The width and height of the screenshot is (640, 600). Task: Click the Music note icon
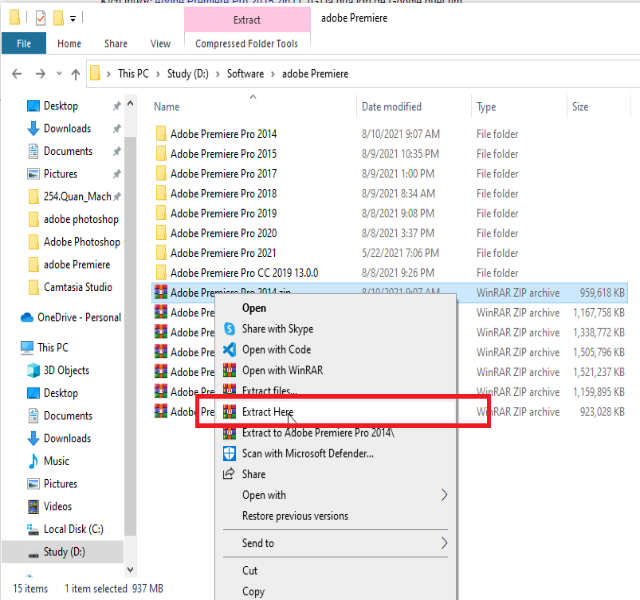click(x=33, y=461)
